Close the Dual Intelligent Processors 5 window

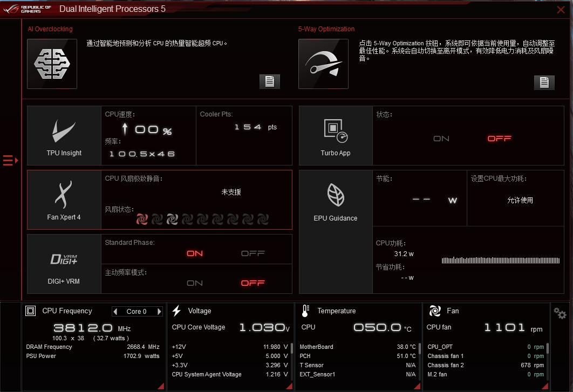(x=561, y=10)
